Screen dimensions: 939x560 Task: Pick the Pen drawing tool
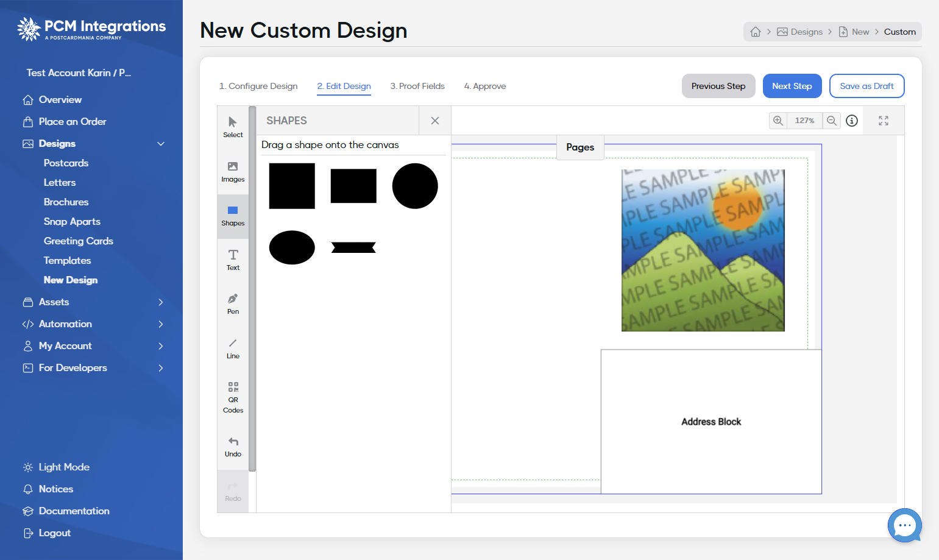233,304
